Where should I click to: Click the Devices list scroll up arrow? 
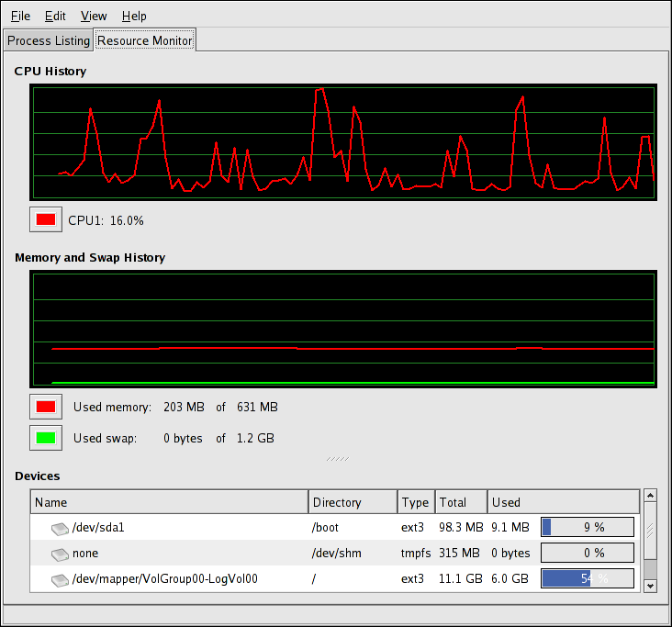[x=650, y=496]
